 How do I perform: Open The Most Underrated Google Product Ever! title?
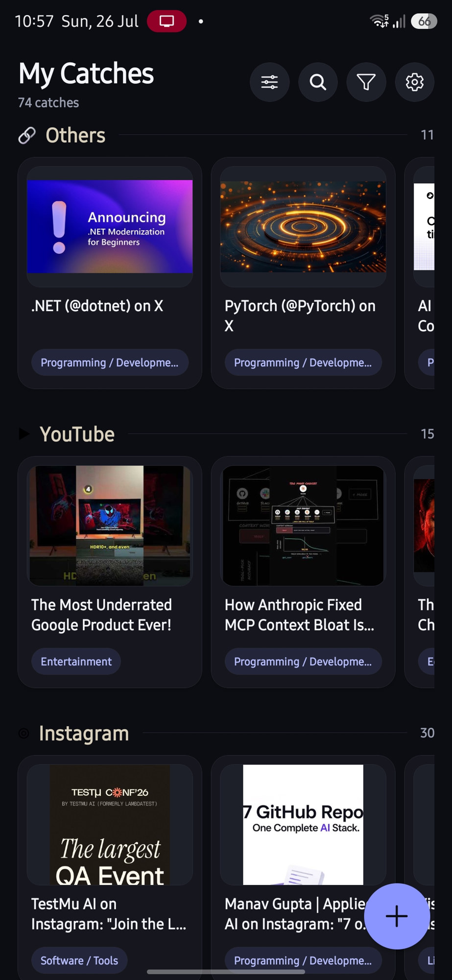(101, 615)
